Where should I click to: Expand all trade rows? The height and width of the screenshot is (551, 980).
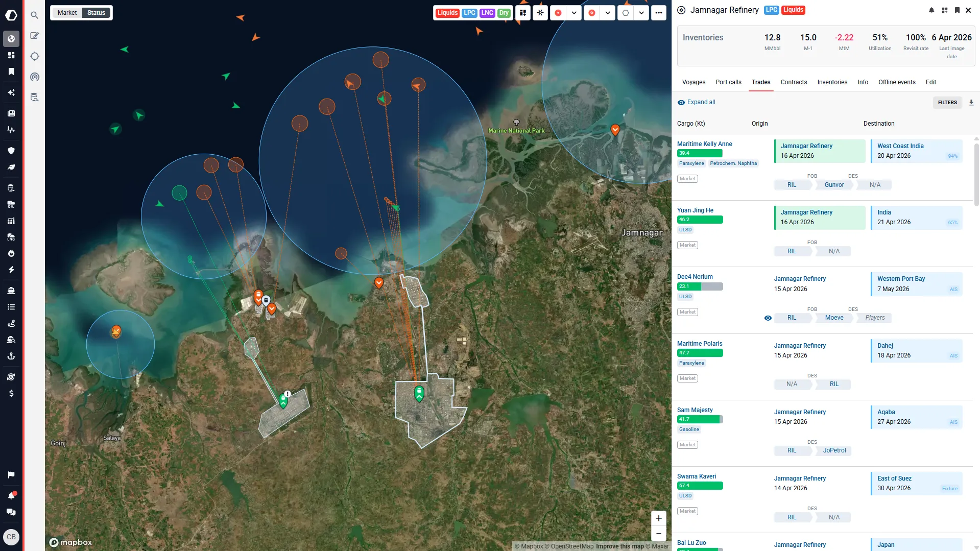pos(696,102)
